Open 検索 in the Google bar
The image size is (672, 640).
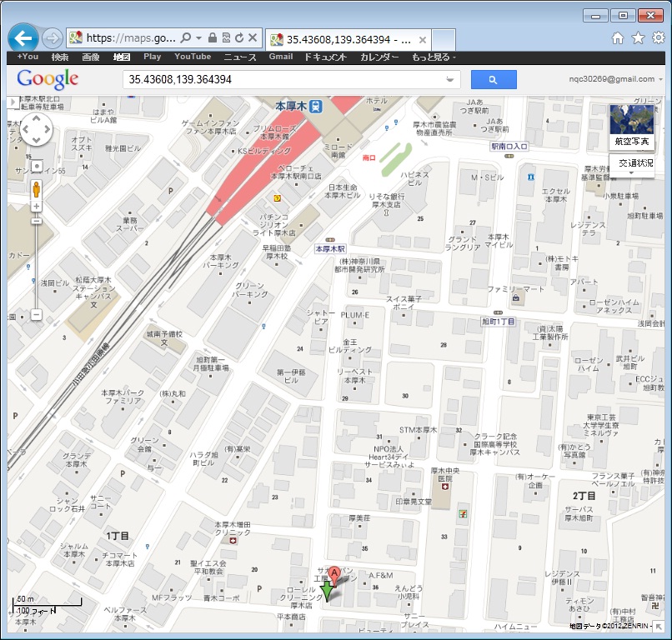click(x=60, y=57)
